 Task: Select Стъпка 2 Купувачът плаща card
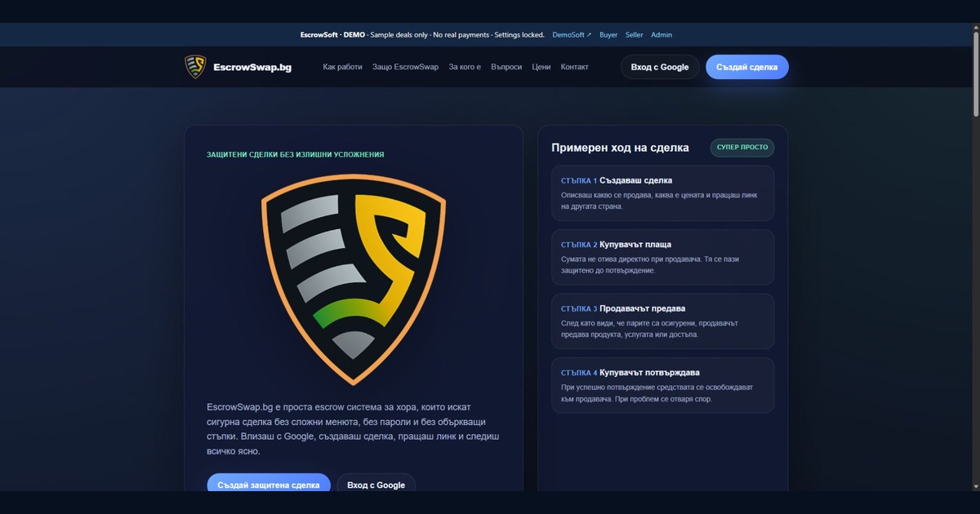pos(663,257)
